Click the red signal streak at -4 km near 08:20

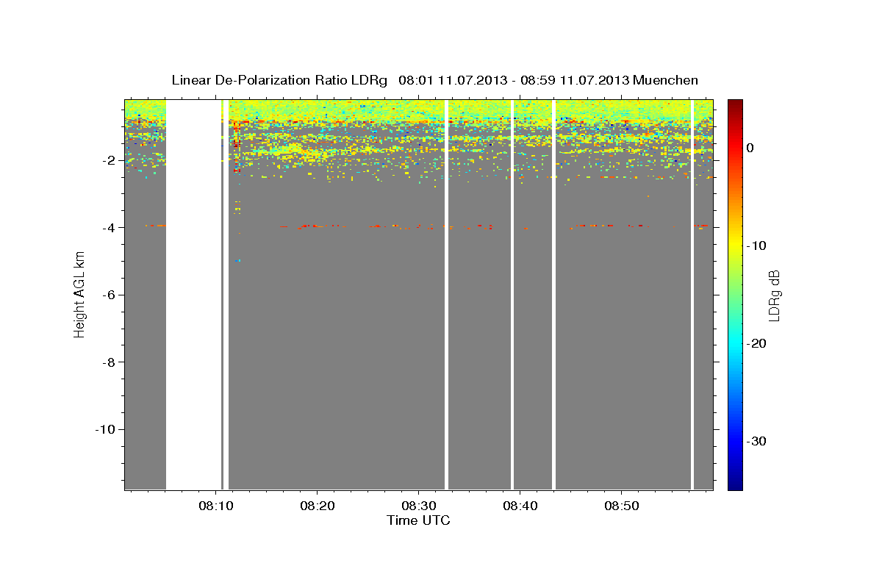[x=309, y=226]
